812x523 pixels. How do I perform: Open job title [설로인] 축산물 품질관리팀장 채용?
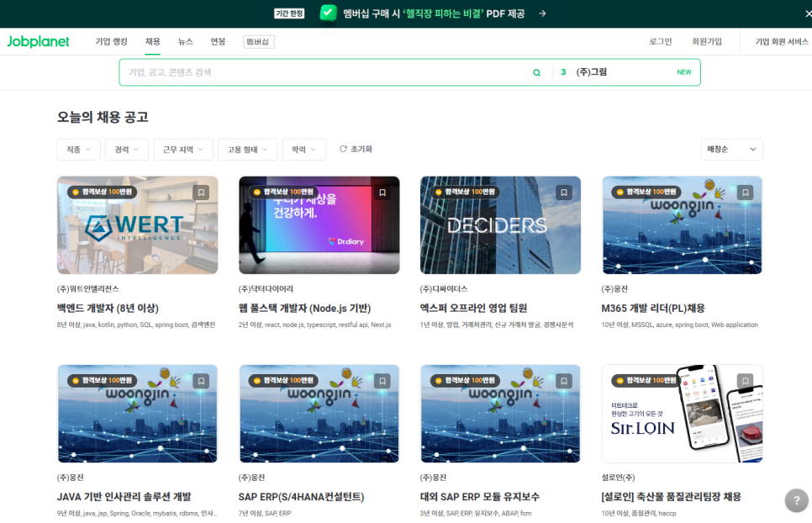click(671, 497)
